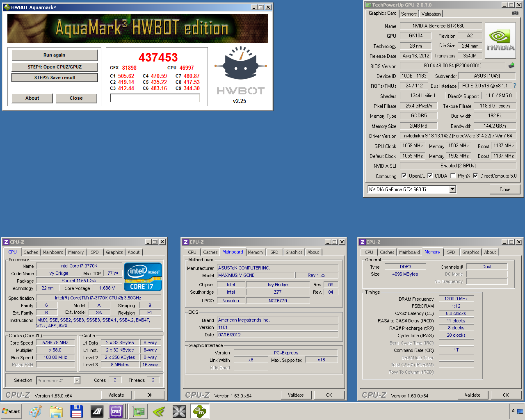The height and width of the screenshot is (420, 525).
Task: Click the Run again button
Action: [x=55, y=55]
